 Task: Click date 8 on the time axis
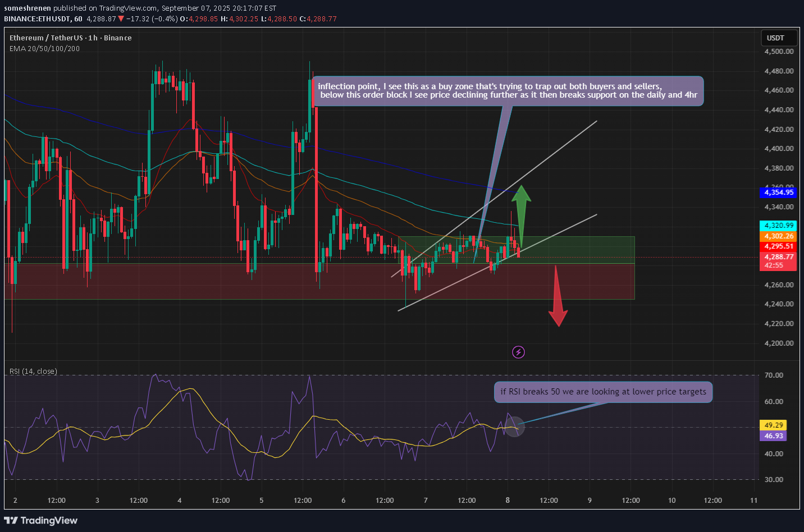pos(508,501)
